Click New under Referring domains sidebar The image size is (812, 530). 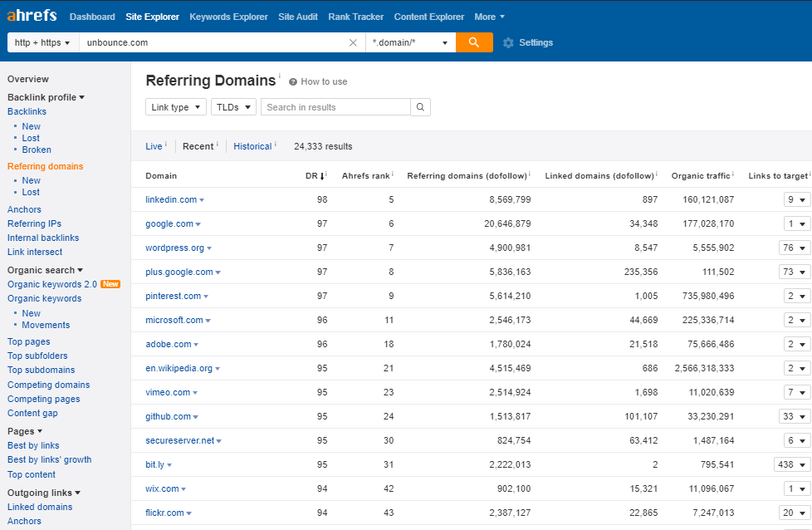point(31,179)
